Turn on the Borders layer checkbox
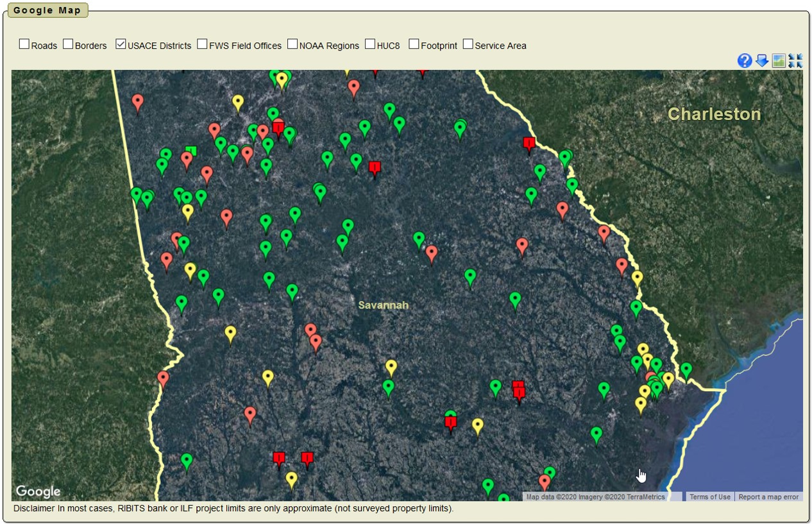Viewport: 812px width, 526px height. tap(68, 44)
